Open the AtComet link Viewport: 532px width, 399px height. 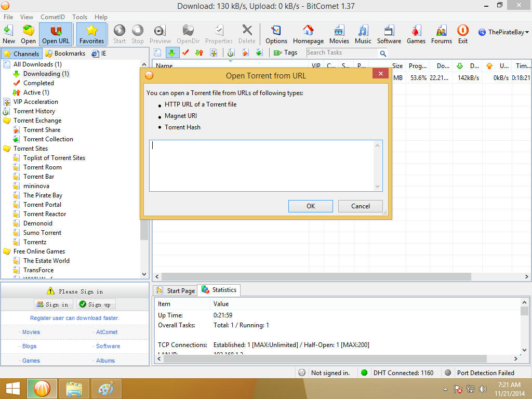coord(107,332)
